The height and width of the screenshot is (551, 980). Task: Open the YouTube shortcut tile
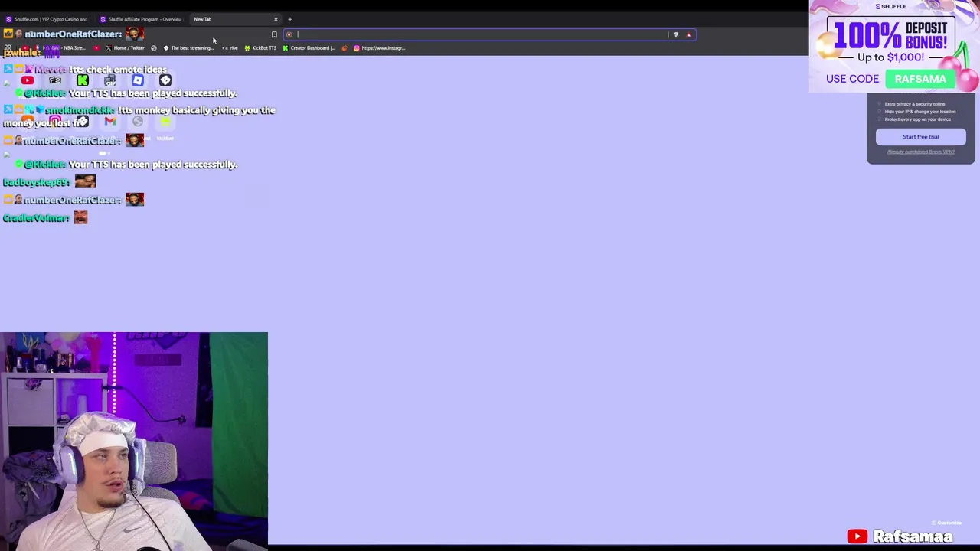click(28, 80)
